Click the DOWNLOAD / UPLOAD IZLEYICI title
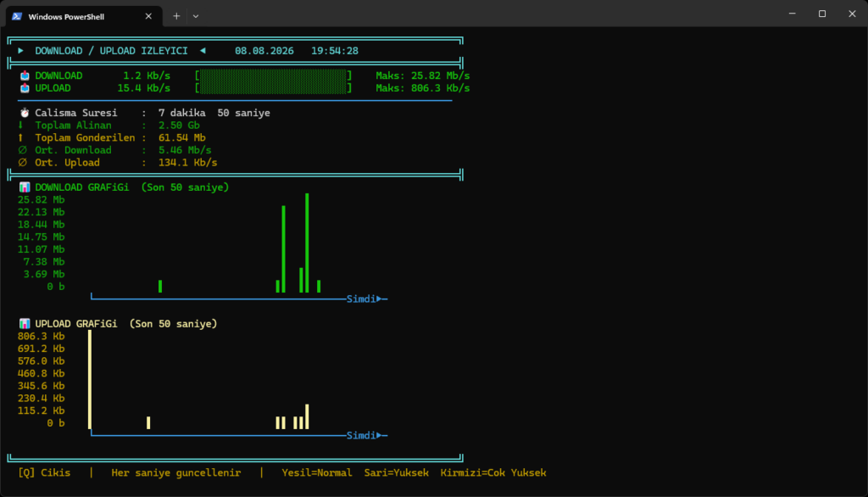This screenshot has width=868, height=497. click(x=111, y=51)
